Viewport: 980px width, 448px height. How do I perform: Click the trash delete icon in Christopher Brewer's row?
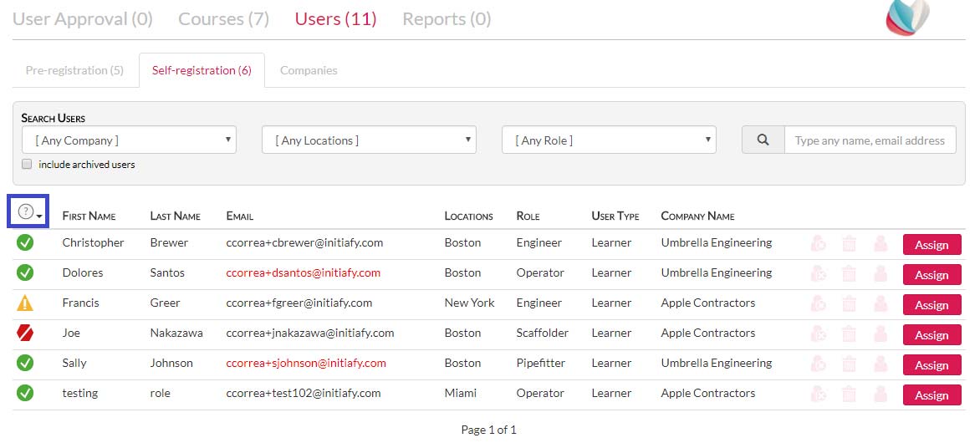849,244
